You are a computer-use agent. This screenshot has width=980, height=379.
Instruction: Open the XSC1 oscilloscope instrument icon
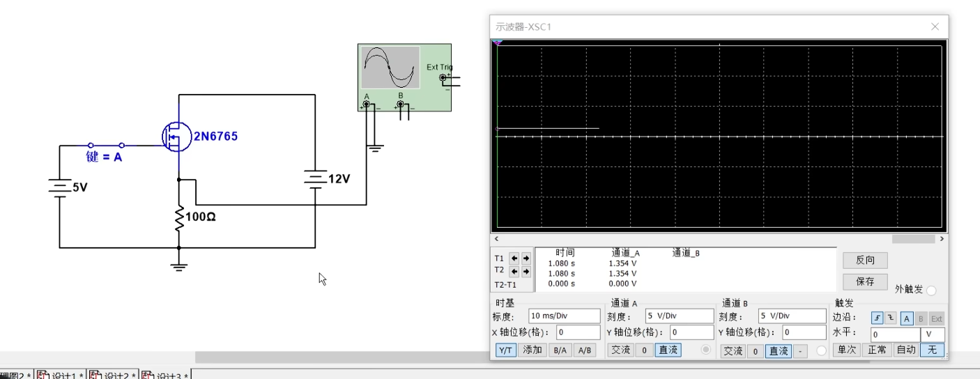[x=404, y=77]
